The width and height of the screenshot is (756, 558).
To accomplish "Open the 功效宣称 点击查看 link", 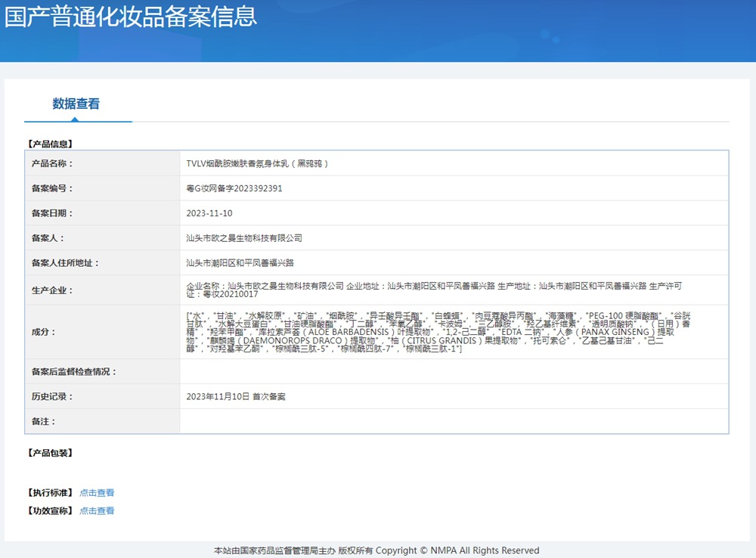I will pyautogui.click(x=97, y=510).
